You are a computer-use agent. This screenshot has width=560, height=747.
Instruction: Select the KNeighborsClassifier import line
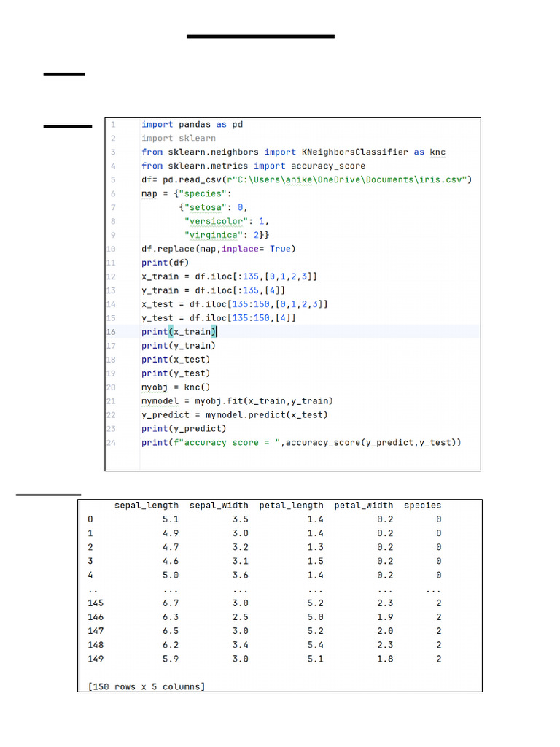point(293,152)
